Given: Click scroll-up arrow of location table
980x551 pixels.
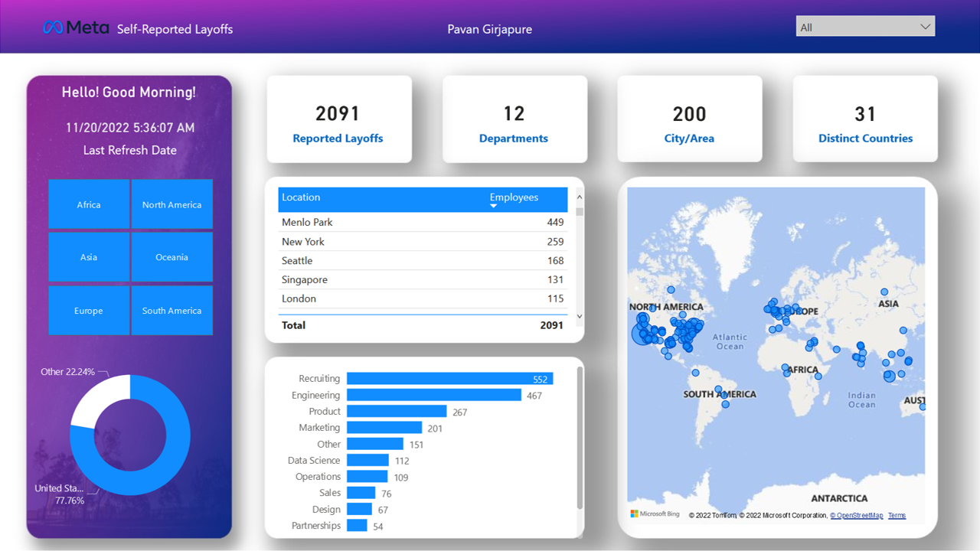Looking at the screenshot, I should click(579, 197).
